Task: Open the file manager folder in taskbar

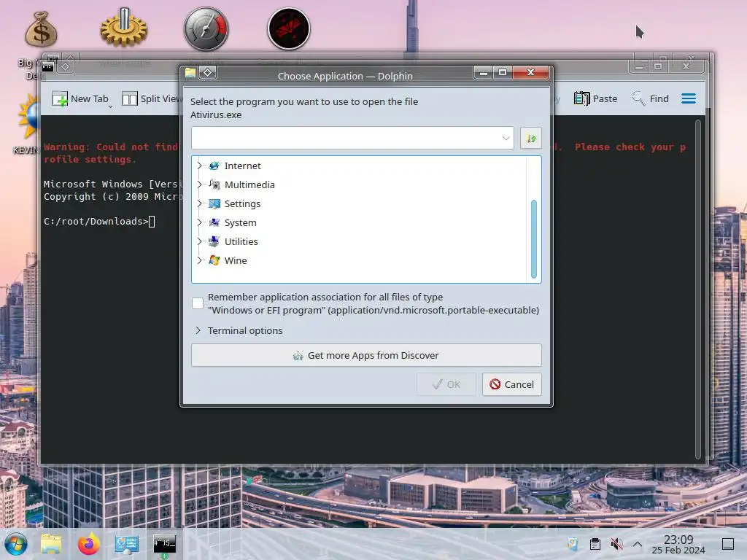Action: [x=51, y=544]
